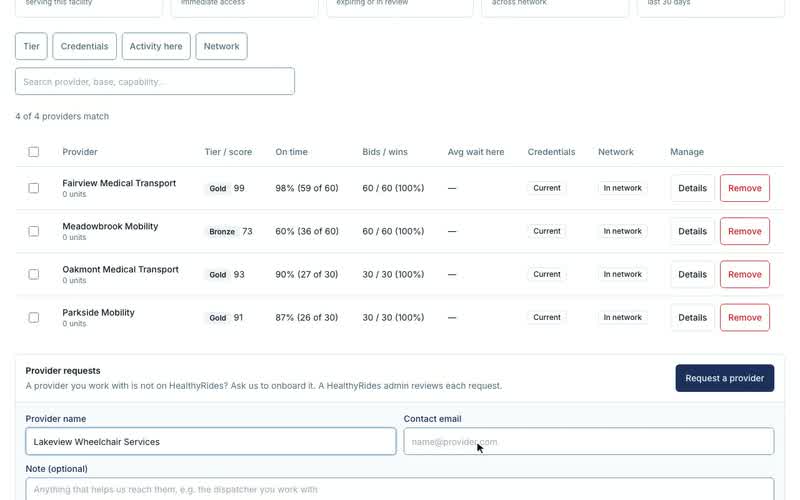Click the Network column header in table
This screenshot has width=800, height=500.
(616, 152)
